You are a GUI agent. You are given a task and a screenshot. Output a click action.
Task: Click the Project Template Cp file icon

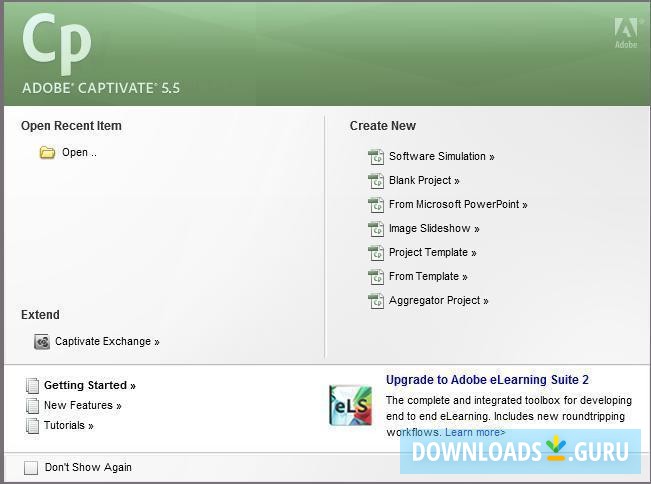pyautogui.click(x=376, y=253)
